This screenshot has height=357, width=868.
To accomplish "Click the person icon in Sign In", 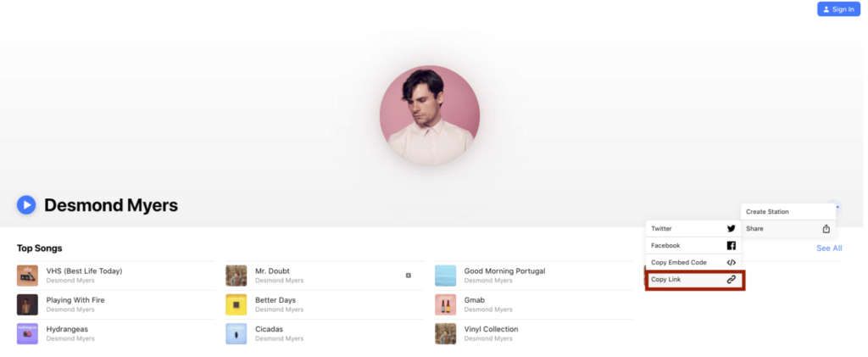I will click(x=826, y=9).
